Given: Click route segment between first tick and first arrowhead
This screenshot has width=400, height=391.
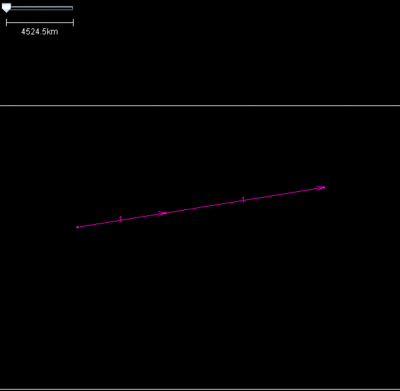Looking at the screenshot, I should click(x=140, y=216).
